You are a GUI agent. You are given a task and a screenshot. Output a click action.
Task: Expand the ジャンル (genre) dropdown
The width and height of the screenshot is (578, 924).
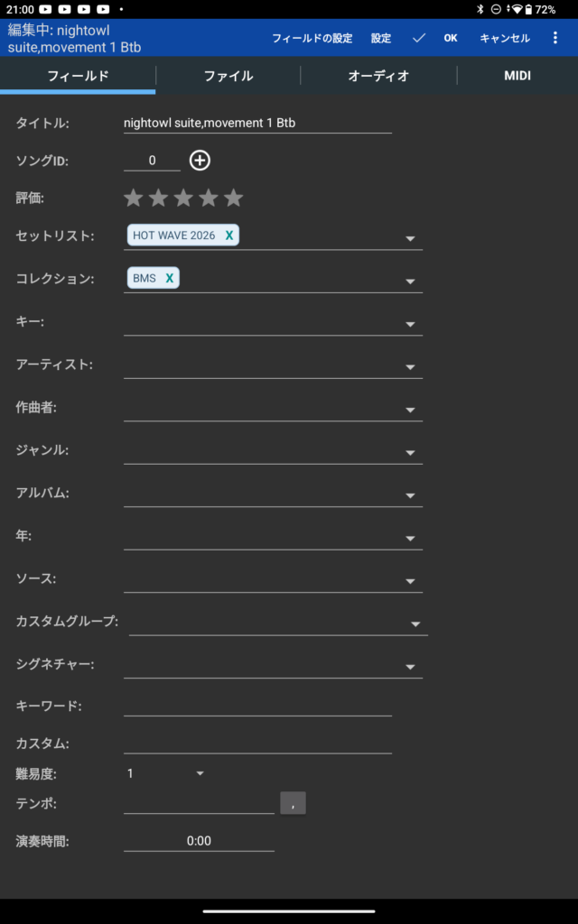point(410,453)
